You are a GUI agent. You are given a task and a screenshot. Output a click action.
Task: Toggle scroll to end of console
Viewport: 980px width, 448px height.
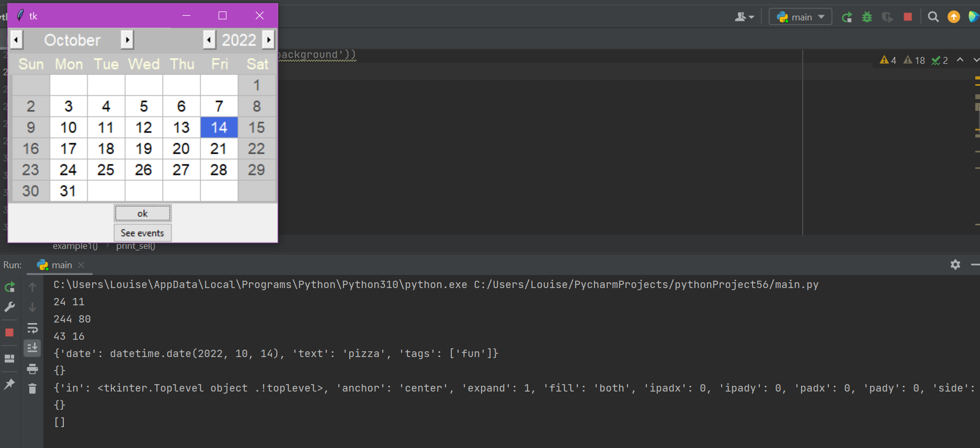tap(32, 348)
